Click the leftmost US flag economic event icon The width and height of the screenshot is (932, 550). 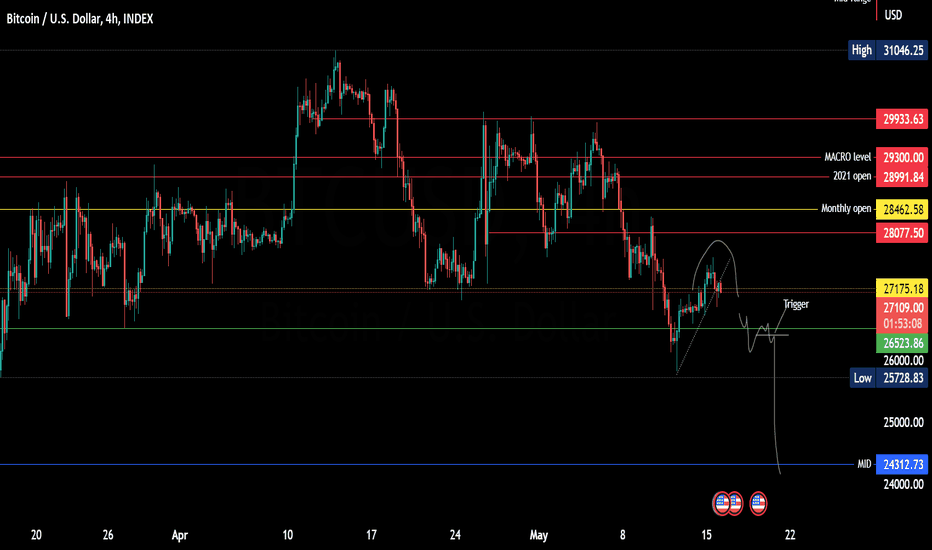[722, 504]
